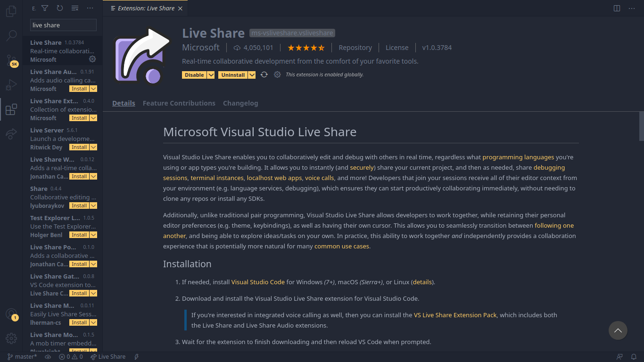Image resolution: width=644 pixels, height=362 pixels.
Task: Refresh the extensions list
Action: click(x=60, y=8)
